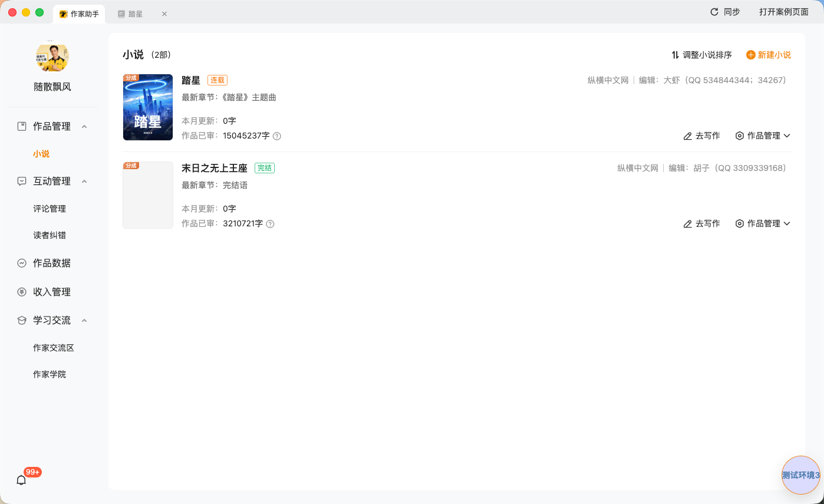This screenshot has height=504, width=824.
Task: Click the novel title 末日之无上王座
Action: click(x=215, y=168)
